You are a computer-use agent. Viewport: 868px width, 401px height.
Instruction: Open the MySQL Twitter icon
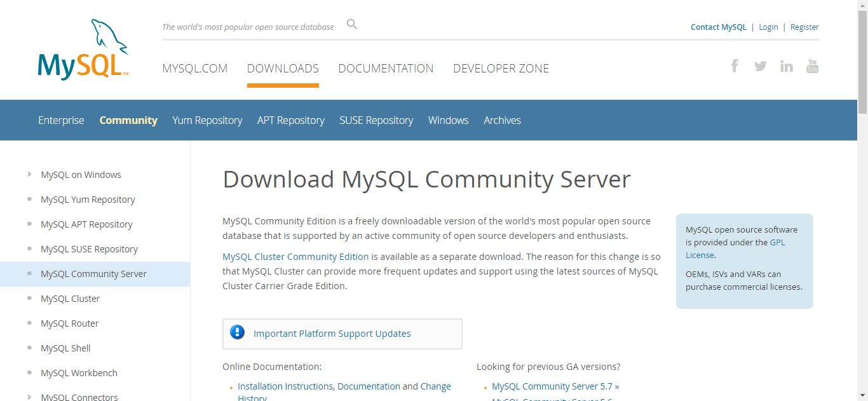tap(761, 66)
